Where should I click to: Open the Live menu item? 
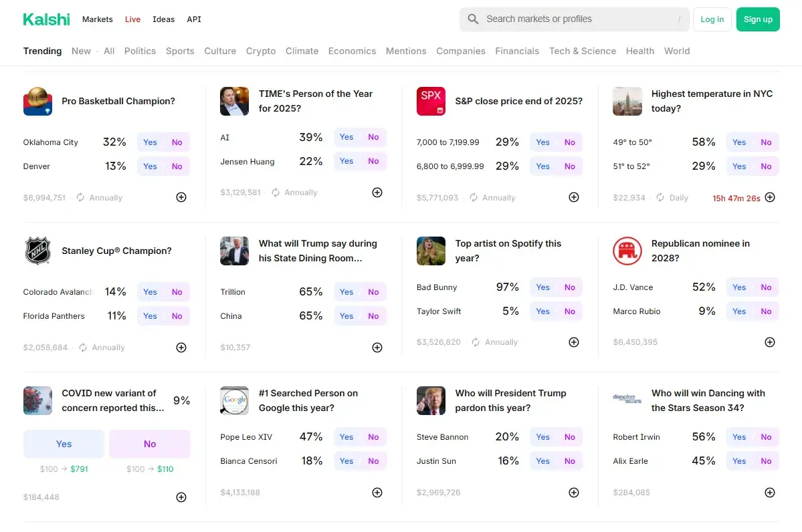[132, 19]
